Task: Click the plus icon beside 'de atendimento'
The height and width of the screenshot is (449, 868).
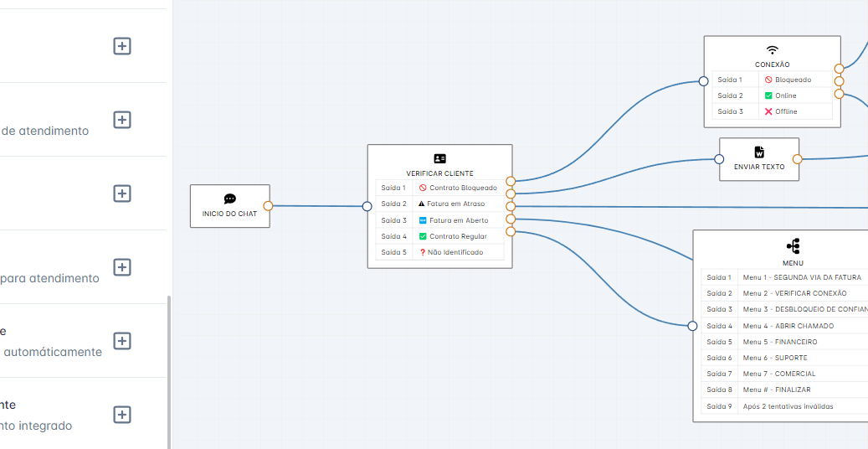Action: 122,120
